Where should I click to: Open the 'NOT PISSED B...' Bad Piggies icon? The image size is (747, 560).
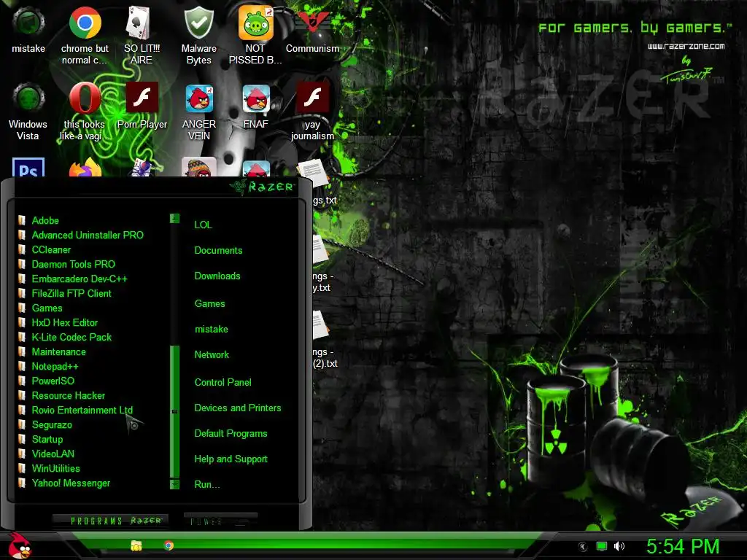(x=255, y=36)
